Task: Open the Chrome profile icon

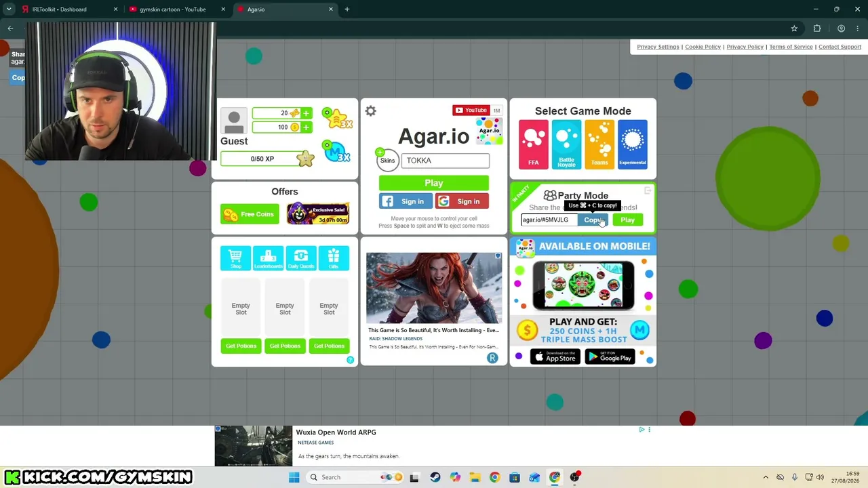Action: (841, 28)
